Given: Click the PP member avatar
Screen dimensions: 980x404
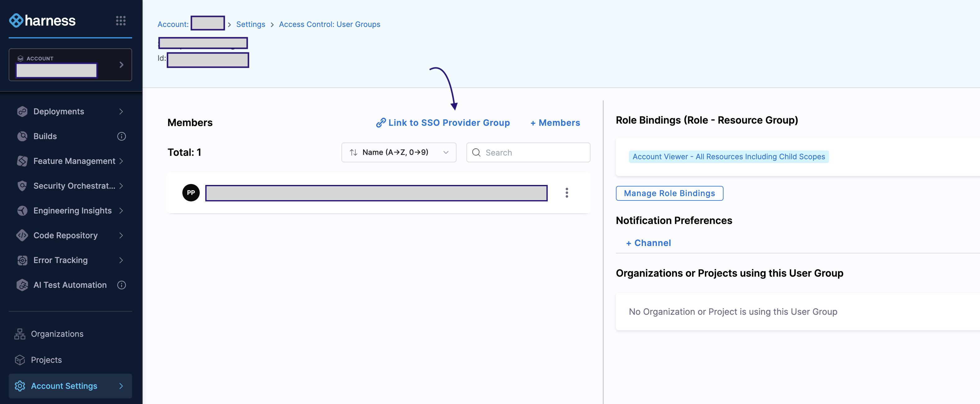Looking at the screenshot, I should (191, 193).
